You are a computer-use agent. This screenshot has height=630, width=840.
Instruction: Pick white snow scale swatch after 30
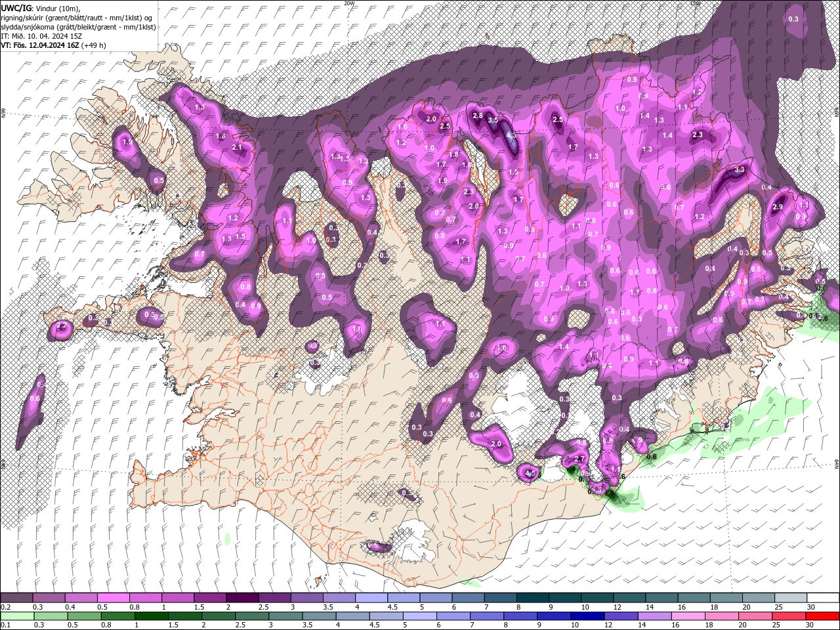coord(823,598)
